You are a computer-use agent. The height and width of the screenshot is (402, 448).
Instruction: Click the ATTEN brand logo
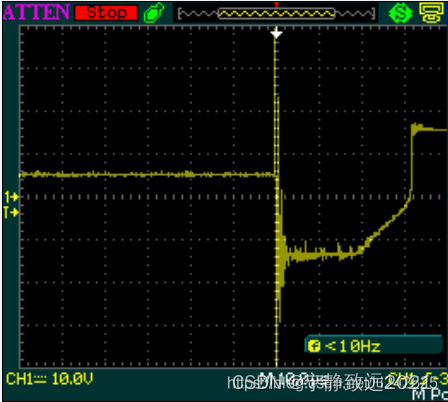tap(36, 12)
